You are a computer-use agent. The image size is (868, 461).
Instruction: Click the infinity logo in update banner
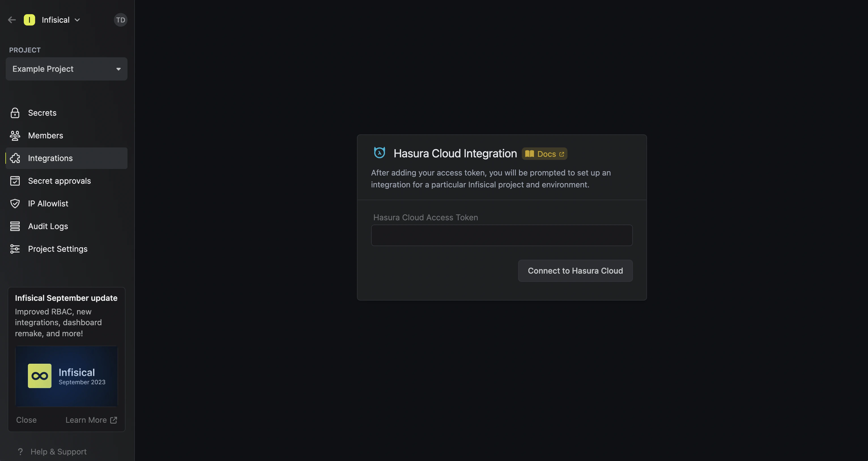pyautogui.click(x=40, y=376)
